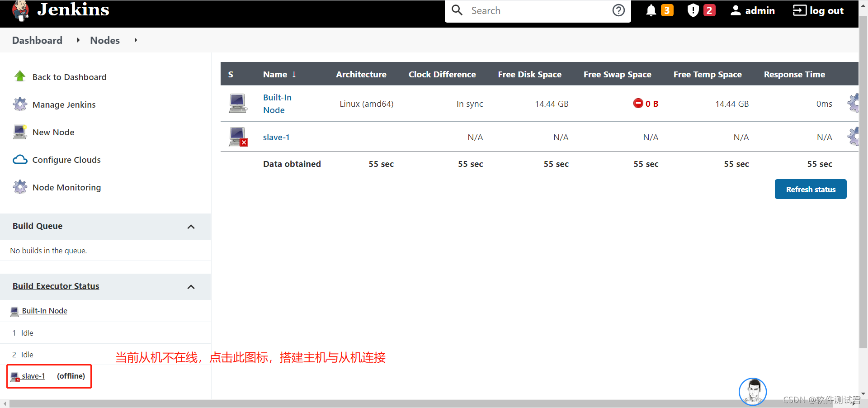Screen dimensions: 868x408
Task: Sort by Free Temp Space column
Action: point(708,74)
